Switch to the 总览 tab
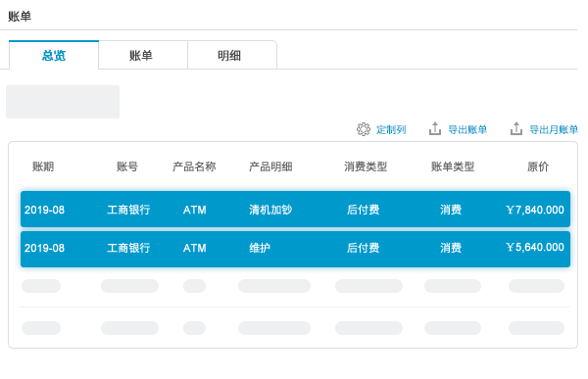 [x=54, y=56]
